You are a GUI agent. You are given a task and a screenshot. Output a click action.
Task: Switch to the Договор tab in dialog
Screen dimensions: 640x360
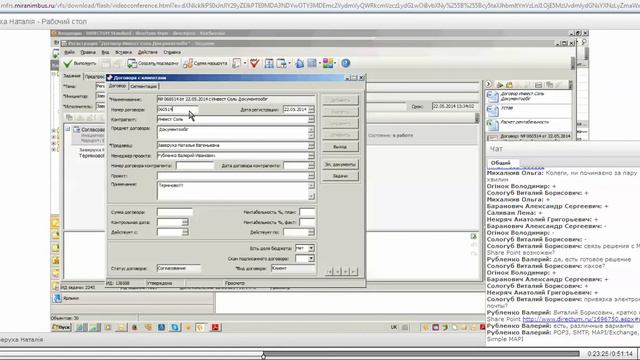click(x=118, y=86)
